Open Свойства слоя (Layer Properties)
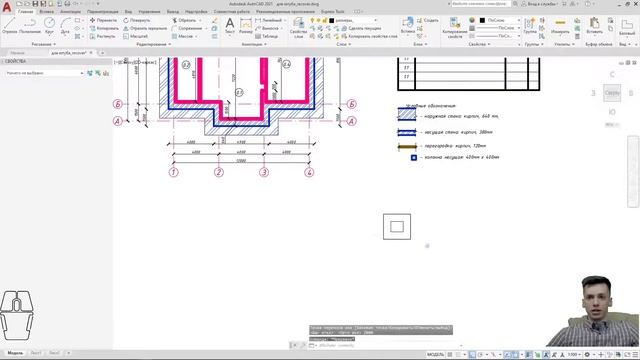Screen dimensions: 640x360 pyautogui.click(x=298, y=28)
